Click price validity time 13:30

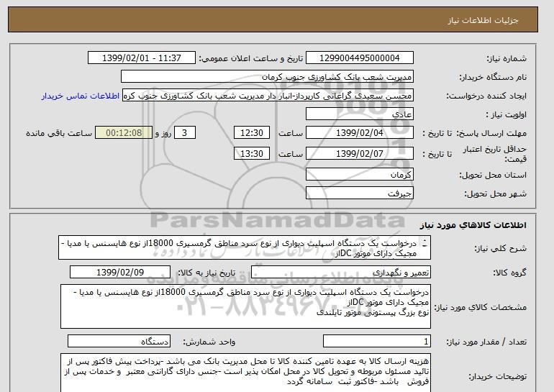(x=252, y=154)
